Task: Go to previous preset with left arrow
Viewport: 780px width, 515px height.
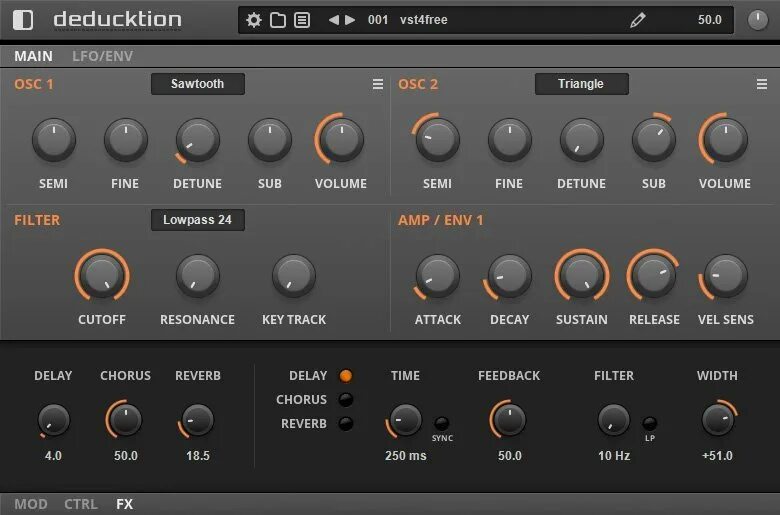Action: (334, 20)
